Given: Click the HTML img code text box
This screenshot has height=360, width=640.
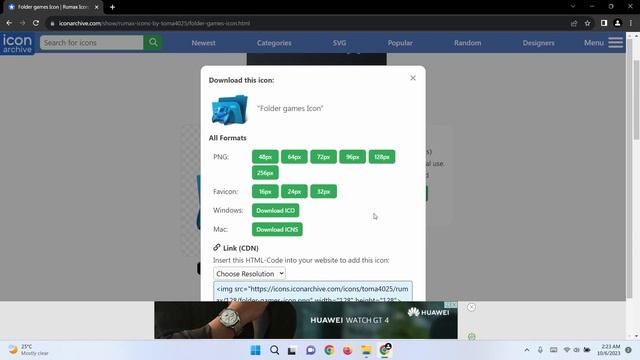Looking at the screenshot, I should pos(313,291).
